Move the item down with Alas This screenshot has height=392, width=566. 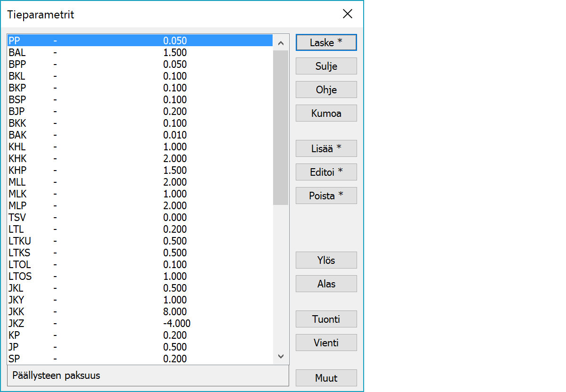click(326, 284)
